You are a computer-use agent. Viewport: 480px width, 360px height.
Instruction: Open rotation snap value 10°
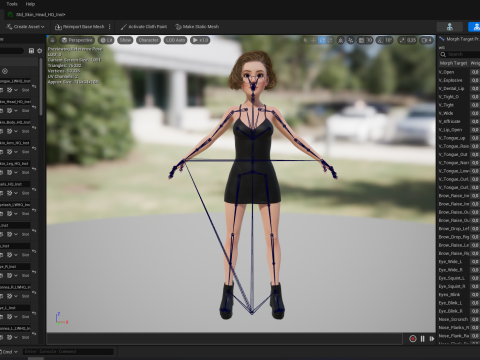[389, 40]
